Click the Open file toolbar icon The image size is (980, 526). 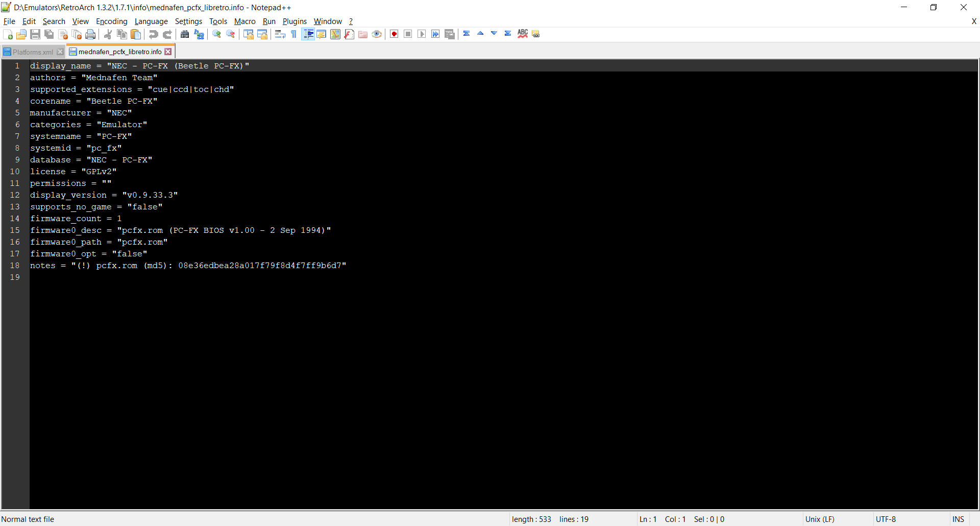tap(21, 34)
